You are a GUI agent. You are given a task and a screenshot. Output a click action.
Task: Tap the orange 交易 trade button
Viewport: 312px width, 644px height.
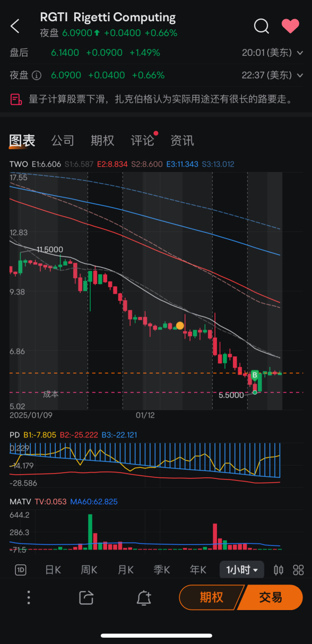point(271,597)
